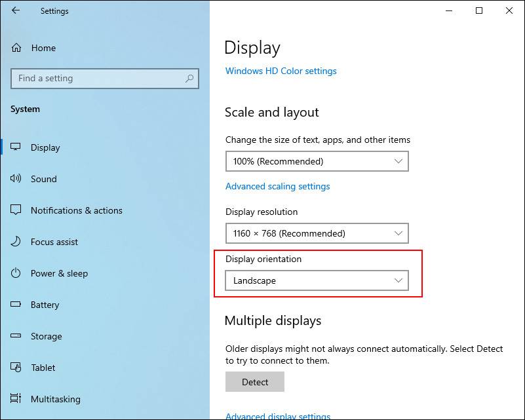The height and width of the screenshot is (420, 525).
Task: Select the Battery icon in sidebar
Action: tap(16, 305)
